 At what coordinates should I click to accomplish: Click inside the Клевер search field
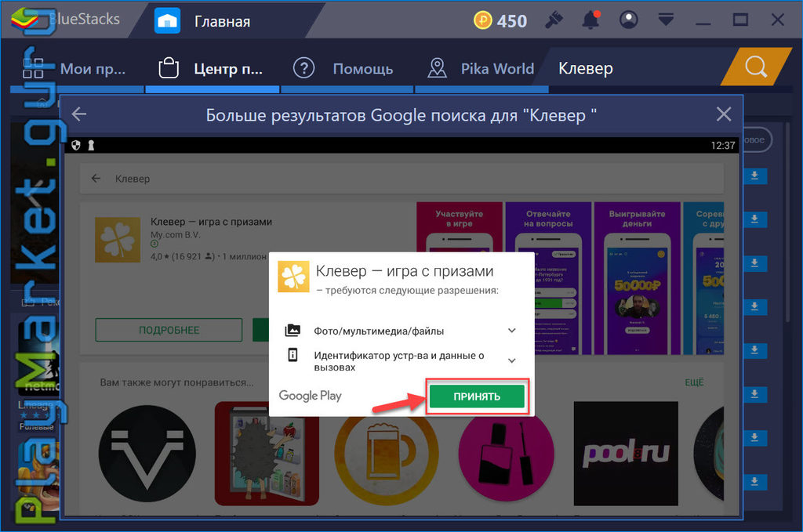pos(630,68)
